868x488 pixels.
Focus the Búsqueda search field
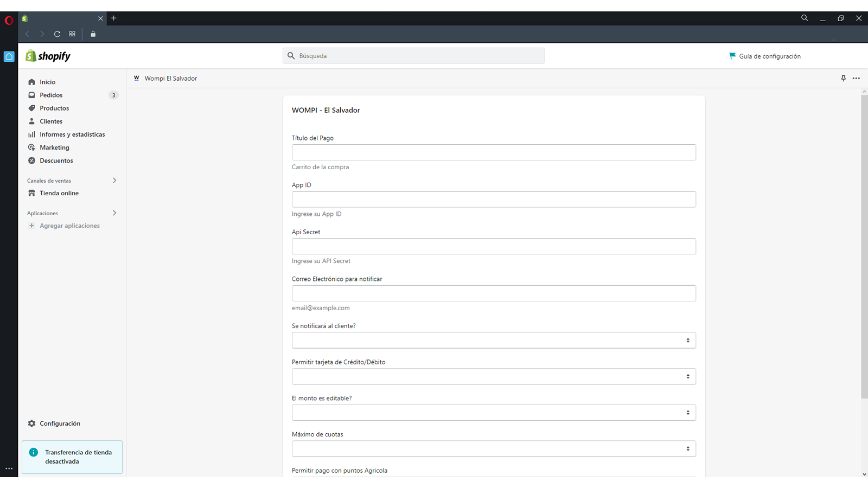413,56
